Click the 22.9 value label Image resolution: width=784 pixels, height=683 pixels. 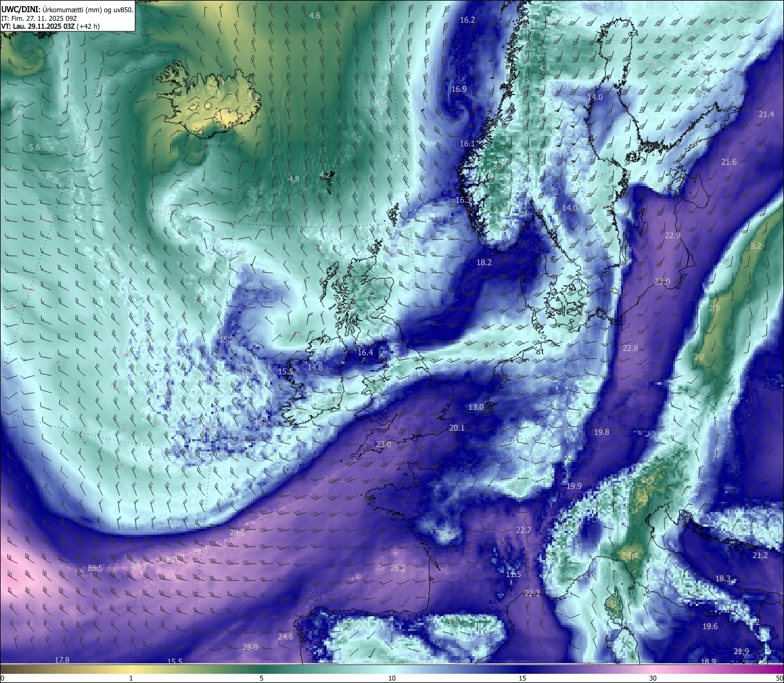[x=673, y=235]
